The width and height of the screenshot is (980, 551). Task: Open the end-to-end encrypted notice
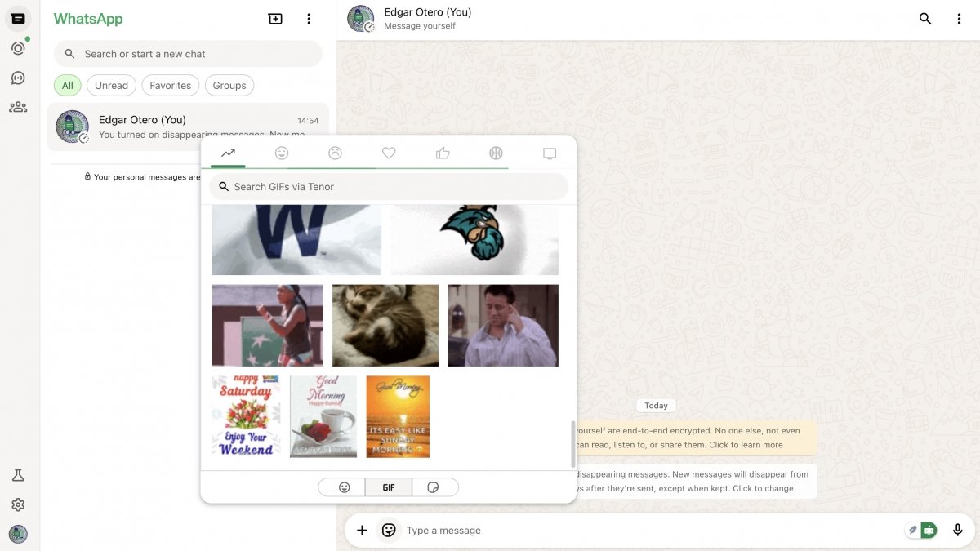coord(695,438)
